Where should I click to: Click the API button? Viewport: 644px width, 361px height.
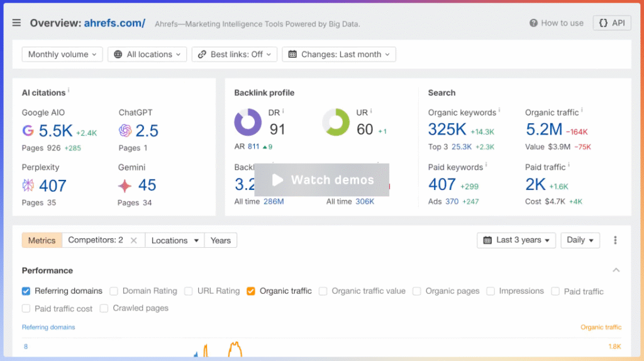click(612, 23)
